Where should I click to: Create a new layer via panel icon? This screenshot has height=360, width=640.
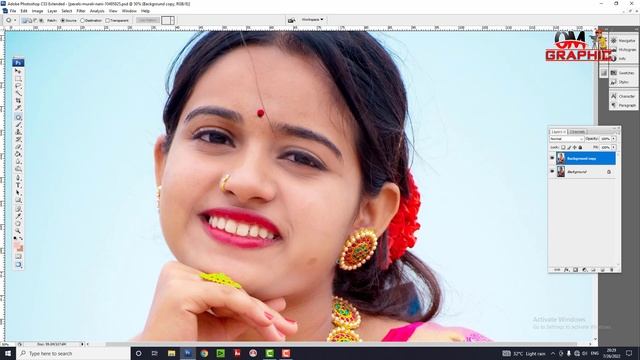pyautogui.click(x=602, y=270)
